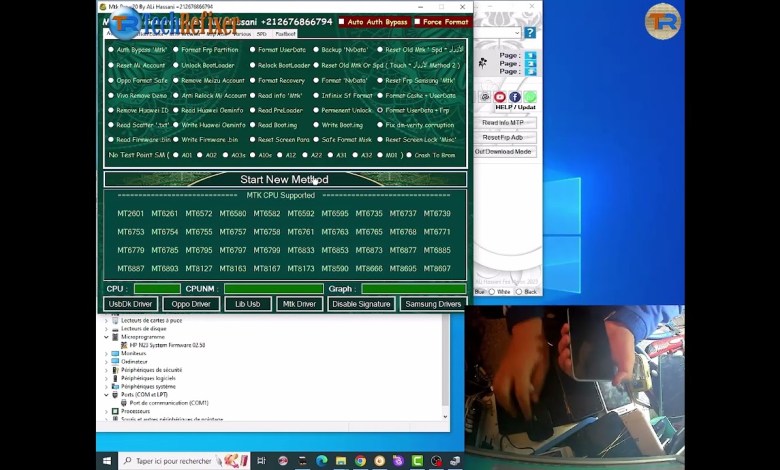Select the Format UserData + Frp option
Screen dimensions: 780x470
[380, 110]
